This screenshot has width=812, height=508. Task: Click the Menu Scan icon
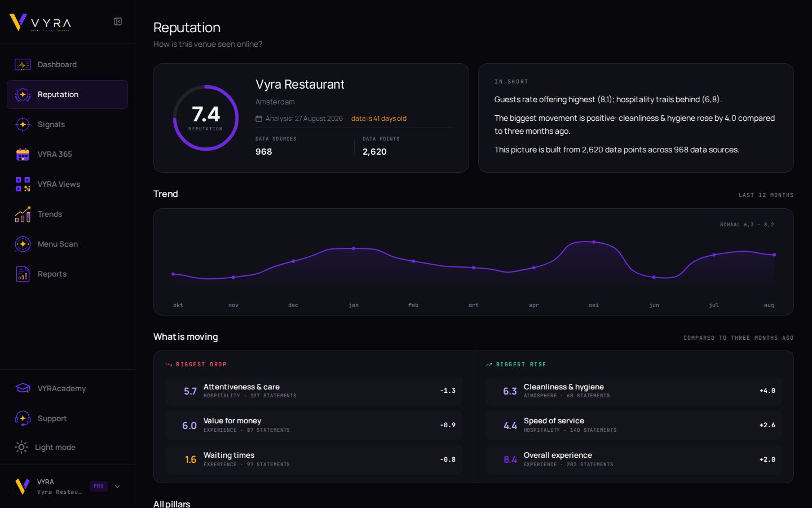coord(23,244)
